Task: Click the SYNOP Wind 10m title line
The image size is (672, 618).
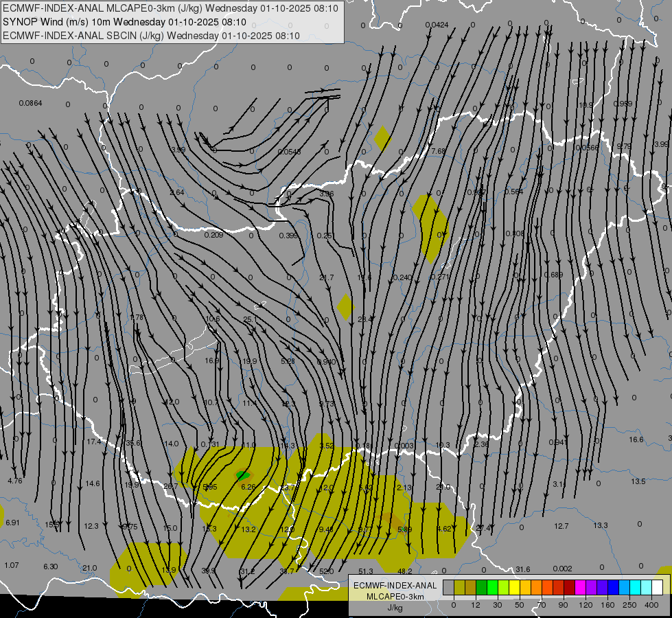Action: 124,22
